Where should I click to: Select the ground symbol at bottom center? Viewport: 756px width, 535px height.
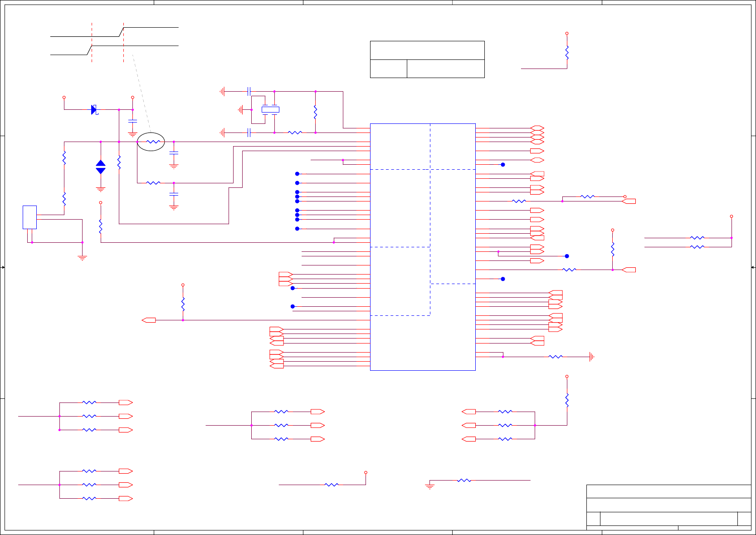(429, 486)
